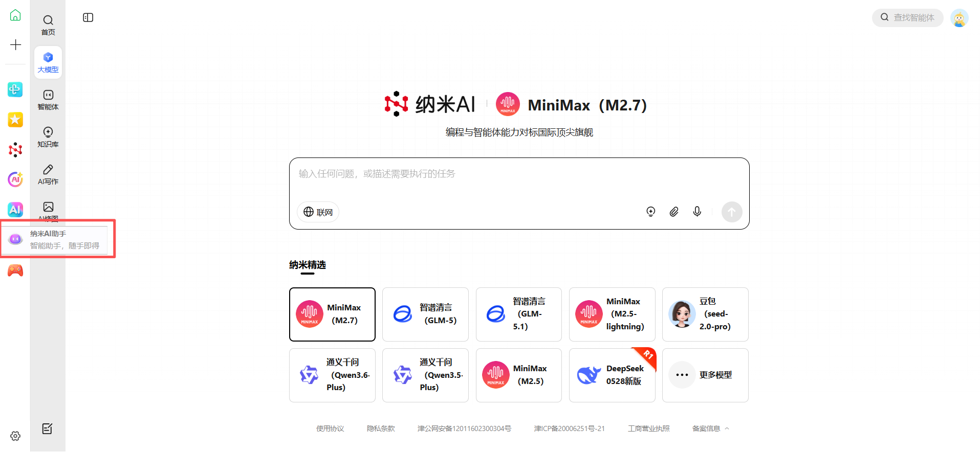980x452 pixels.
Task: Open 津公网安备12011602300304号 link
Action: (464, 428)
